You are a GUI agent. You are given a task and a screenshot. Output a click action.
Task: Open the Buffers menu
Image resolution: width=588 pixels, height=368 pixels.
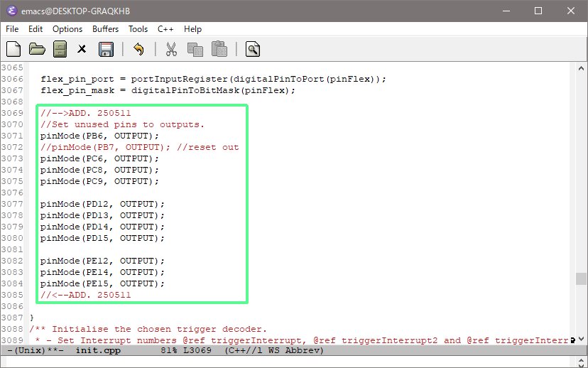pos(105,29)
